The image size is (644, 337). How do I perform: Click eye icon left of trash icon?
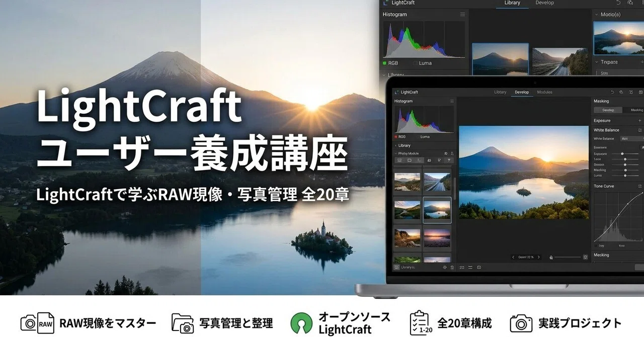pos(445,267)
